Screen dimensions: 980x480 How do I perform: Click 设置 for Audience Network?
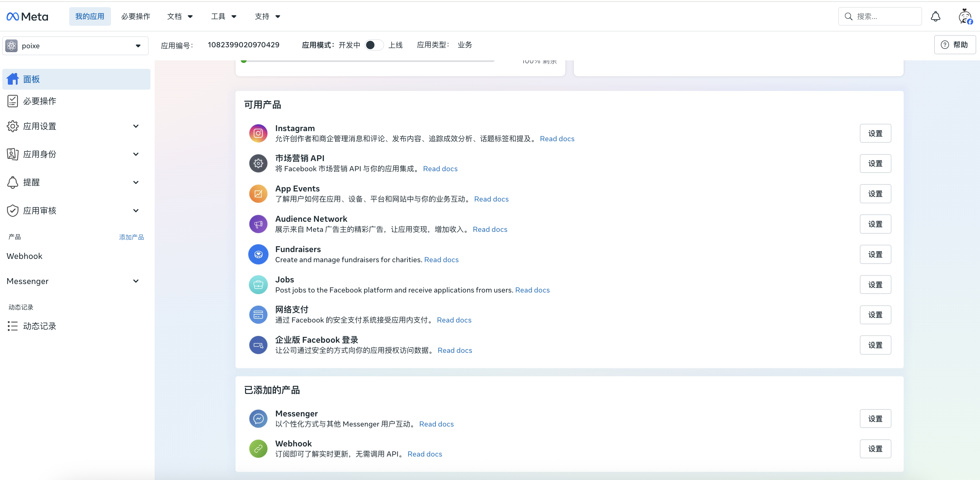pyautogui.click(x=875, y=224)
